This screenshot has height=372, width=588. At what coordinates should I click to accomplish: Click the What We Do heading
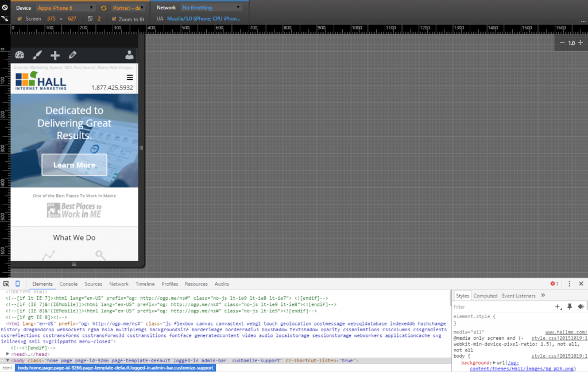[x=74, y=237]
